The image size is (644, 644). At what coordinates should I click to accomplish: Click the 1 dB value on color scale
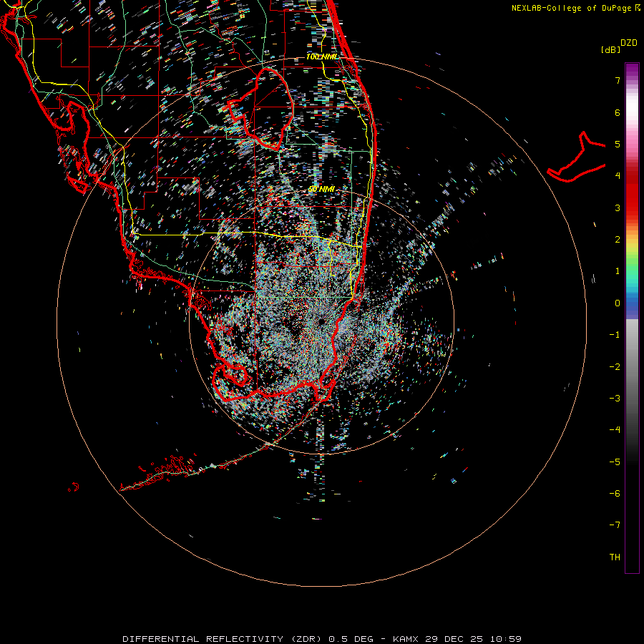618,271
